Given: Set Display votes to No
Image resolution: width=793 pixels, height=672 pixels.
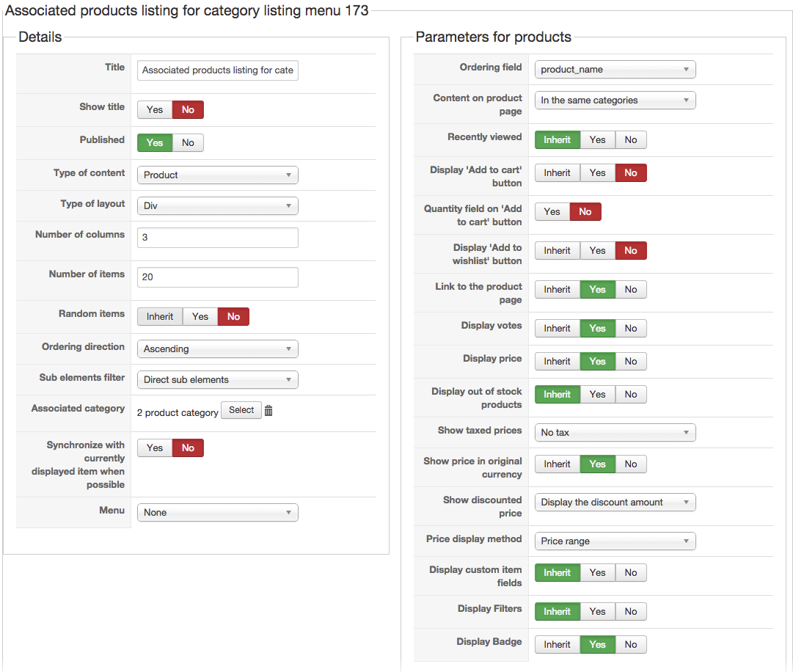Looking at the screenshot, I should point(631,328).
